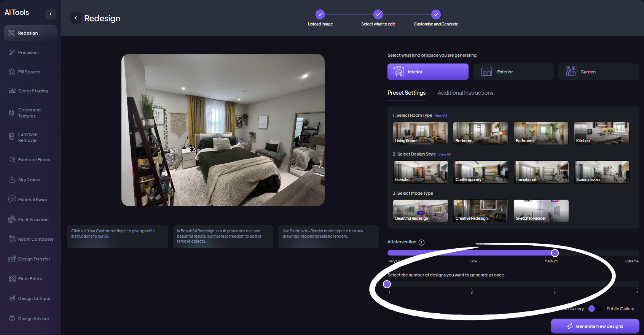This screenshot has height=335, width=644.
Task: Open the Paint Visualizer icon
Action: pos(12,219)
